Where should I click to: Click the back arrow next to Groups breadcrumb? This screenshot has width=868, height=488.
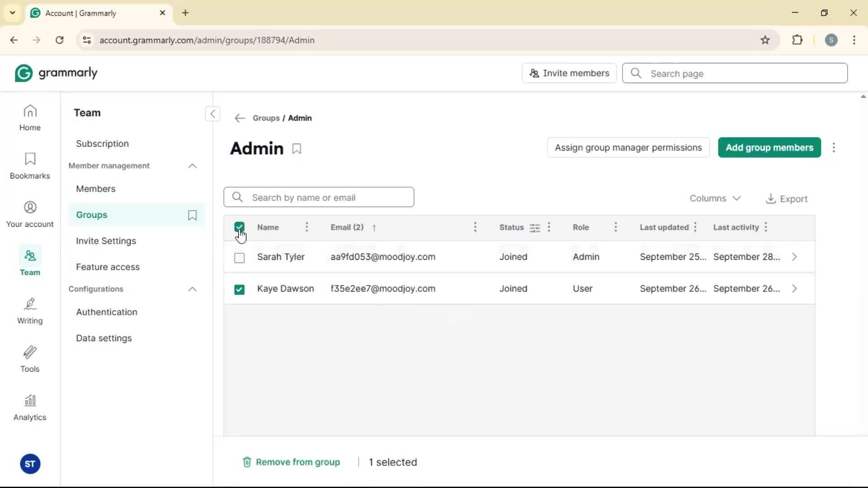[240, 118]
